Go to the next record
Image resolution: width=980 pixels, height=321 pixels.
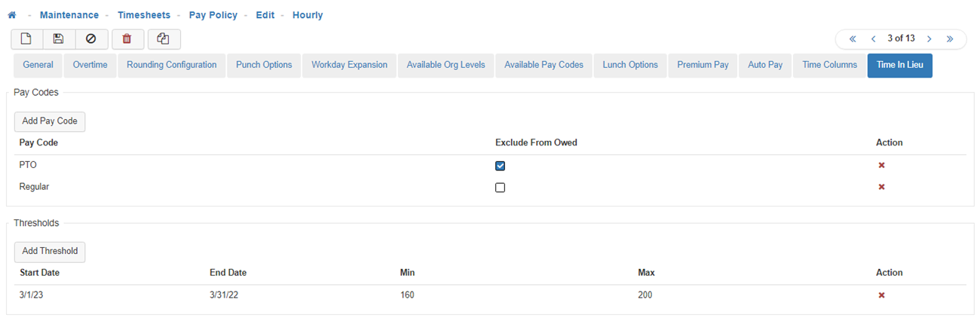[x=929, y=38]
